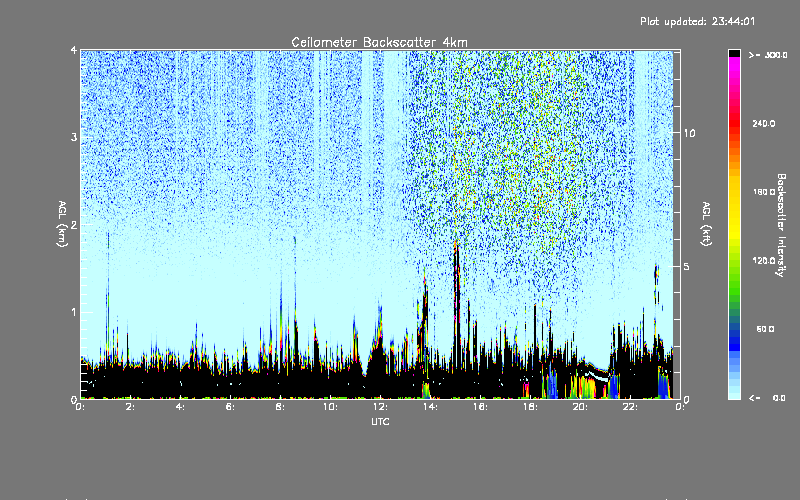The height and width of the screenshot is (500, 800).
Task: Click the "60.0" colorbar value
Action: pyautogui.click(x=765, y=329)
